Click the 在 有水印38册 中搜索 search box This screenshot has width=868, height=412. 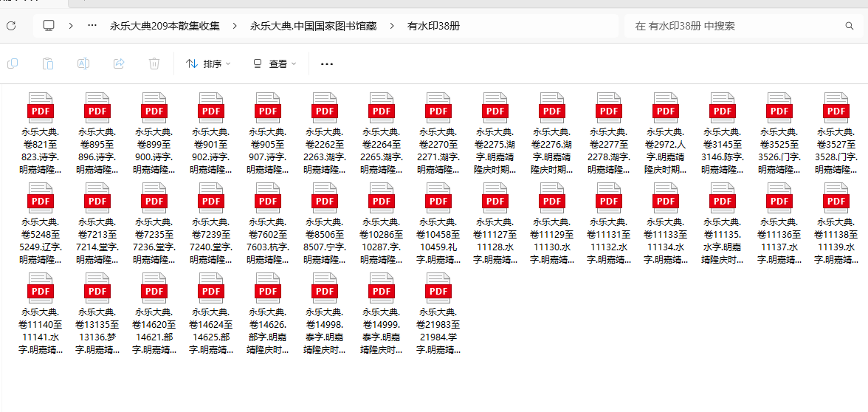click(738, 26)
